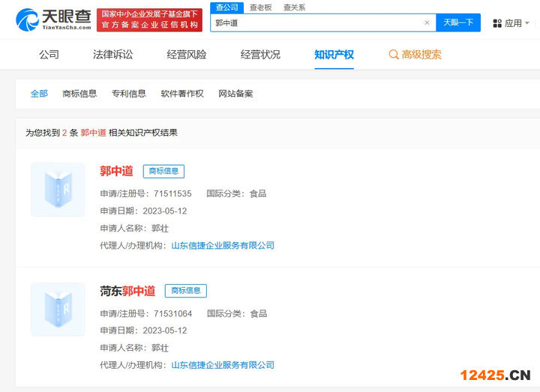540x392 pixels.
Task: Switch to the 查老板 search tab
Action: click(261, 7)
